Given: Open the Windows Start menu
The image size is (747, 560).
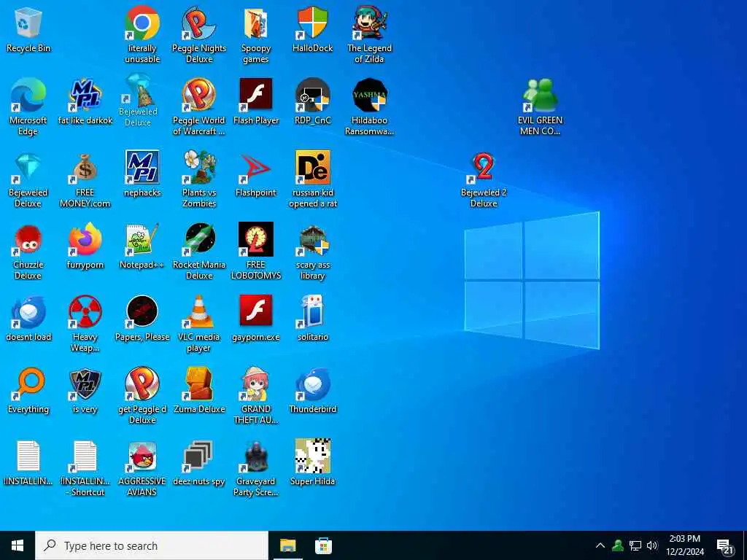Looking at the screenshot, I should pyautogui.click(x=18, y=545).
